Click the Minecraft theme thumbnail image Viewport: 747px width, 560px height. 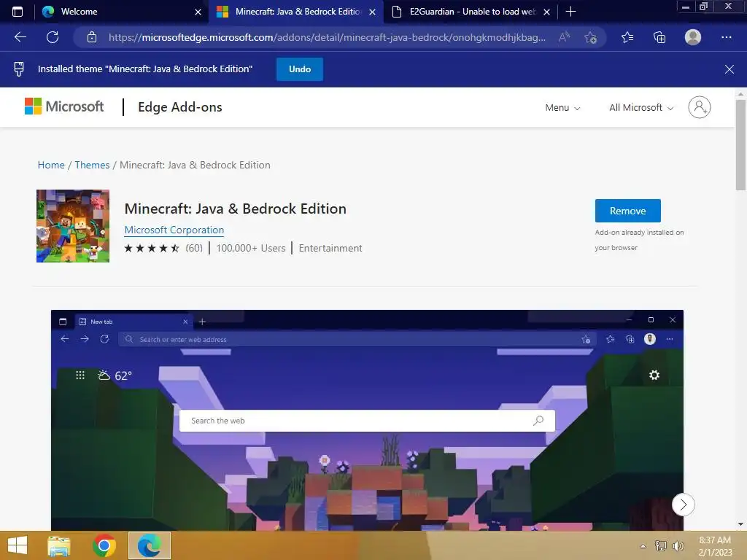point(73,226)
